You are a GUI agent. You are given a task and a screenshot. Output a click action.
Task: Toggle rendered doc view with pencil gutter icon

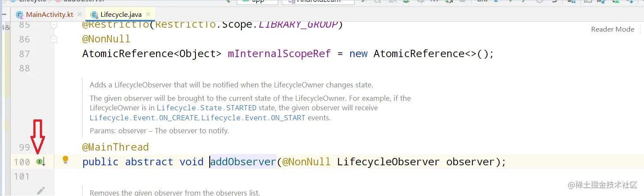click(41, 190)
